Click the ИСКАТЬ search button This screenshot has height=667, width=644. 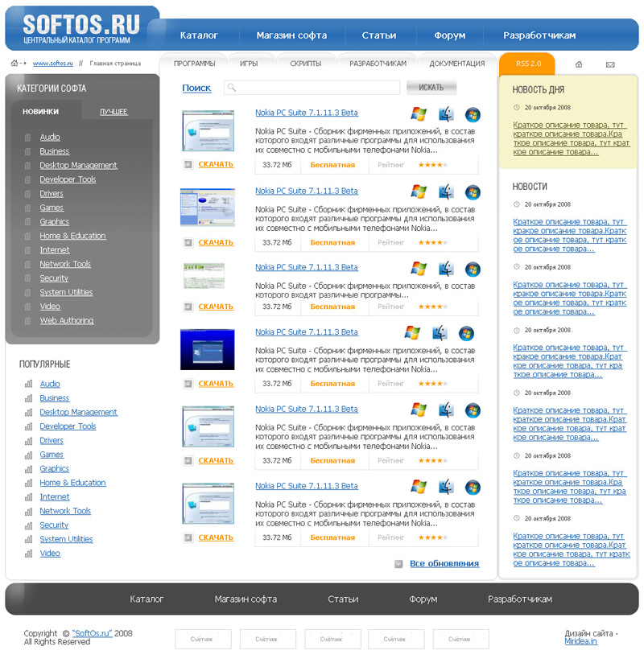pyautogui.click(x=431, y=87)
